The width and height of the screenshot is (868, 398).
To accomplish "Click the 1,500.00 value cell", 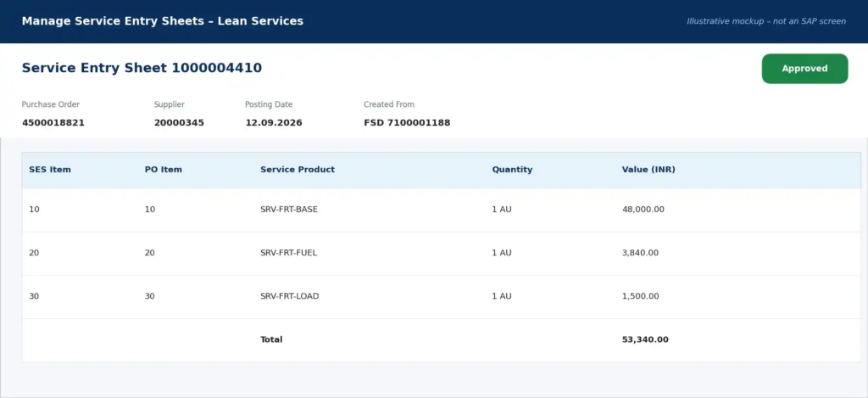I will tap(641, 296).
